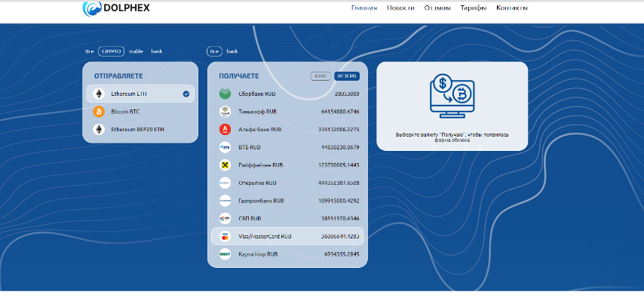Click the Ethereum BEP20 ETH coin icon
The height and width of the screenshot is (301, 644).
(99, 130)
